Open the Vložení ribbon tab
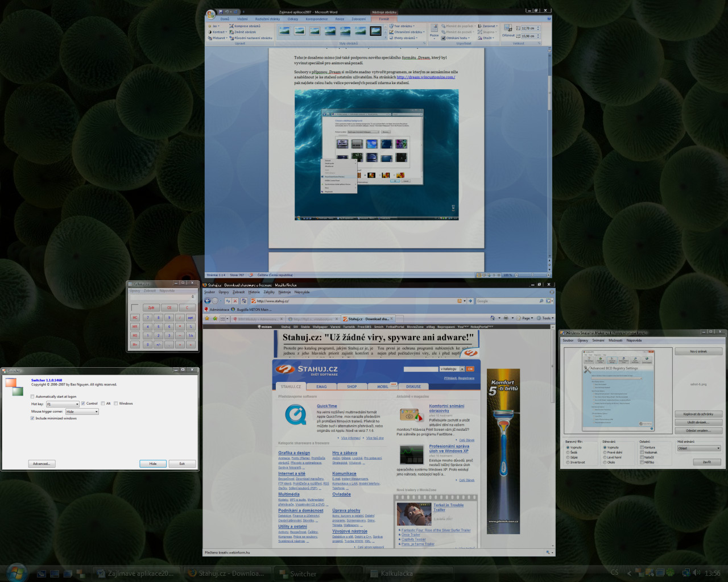This screenshot has height=582, width=728. tap(242, 19)
